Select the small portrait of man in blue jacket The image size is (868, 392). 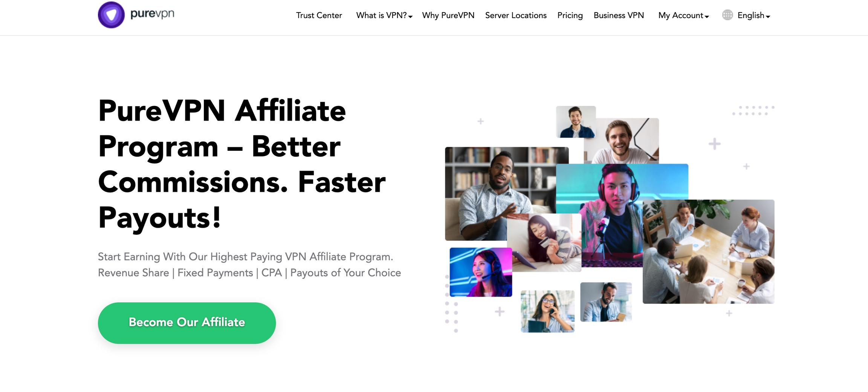pyautogui.click(x=576, y=121)
